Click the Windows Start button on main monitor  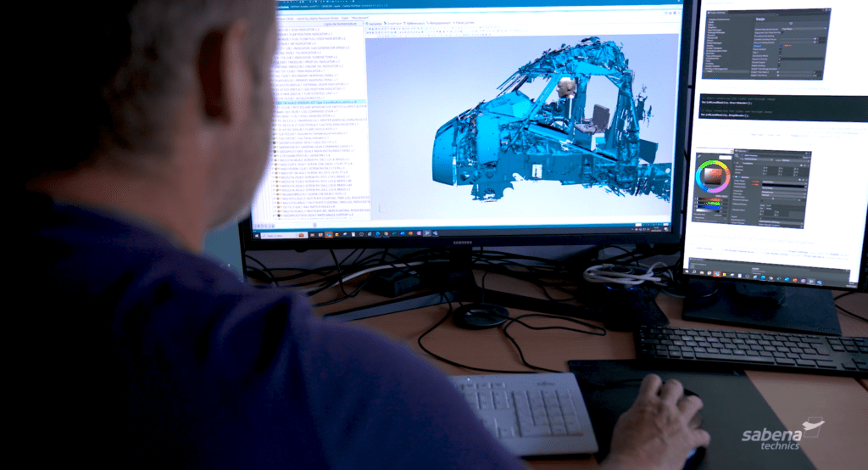pyautogui.click(x=258, y=236)
